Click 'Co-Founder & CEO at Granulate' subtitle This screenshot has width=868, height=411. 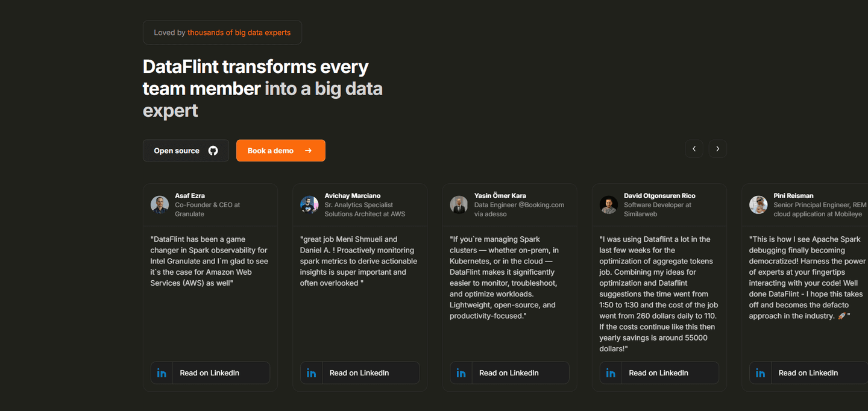(x=207, y=209)
